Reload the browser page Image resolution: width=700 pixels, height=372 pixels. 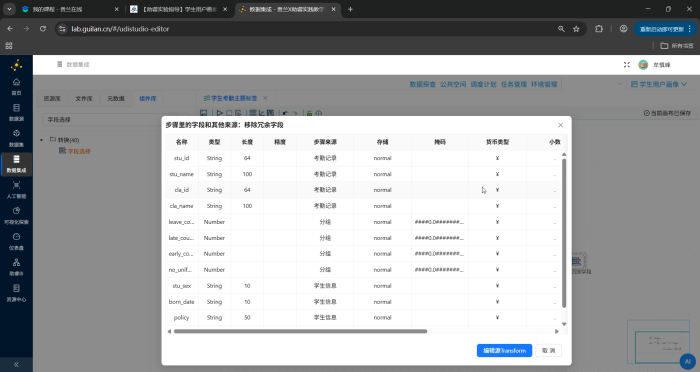43,29
